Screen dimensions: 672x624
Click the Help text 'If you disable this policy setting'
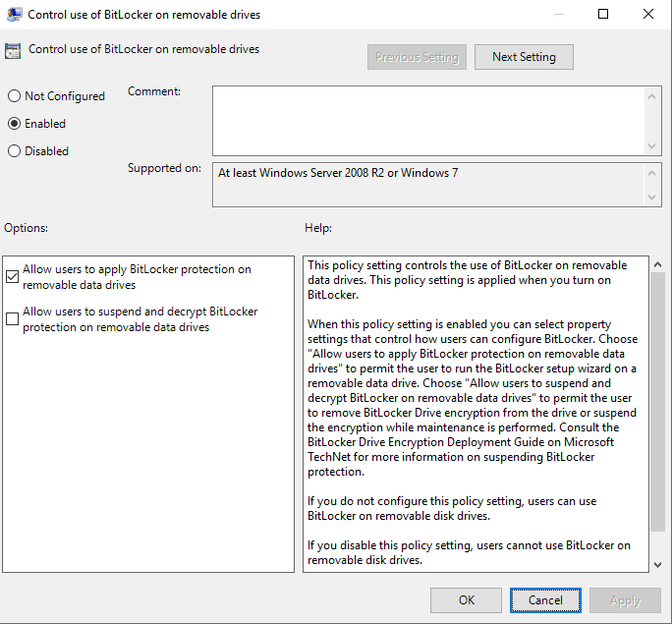[469, 552]
